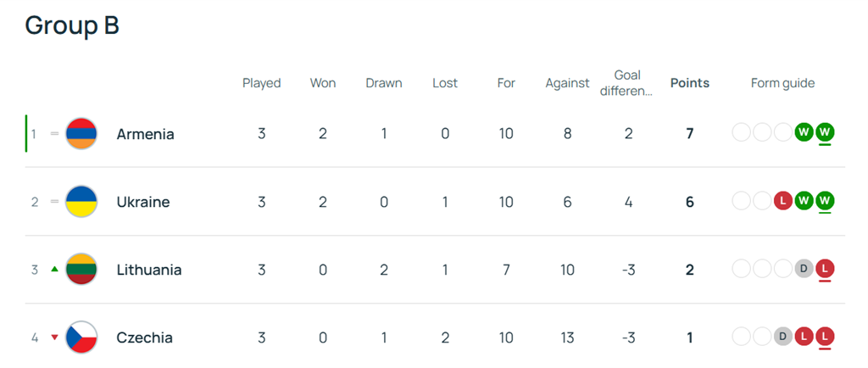Viewport: 868px width, 368px height.
Task: Click the Played column header
Action: (x=261, y=83)
